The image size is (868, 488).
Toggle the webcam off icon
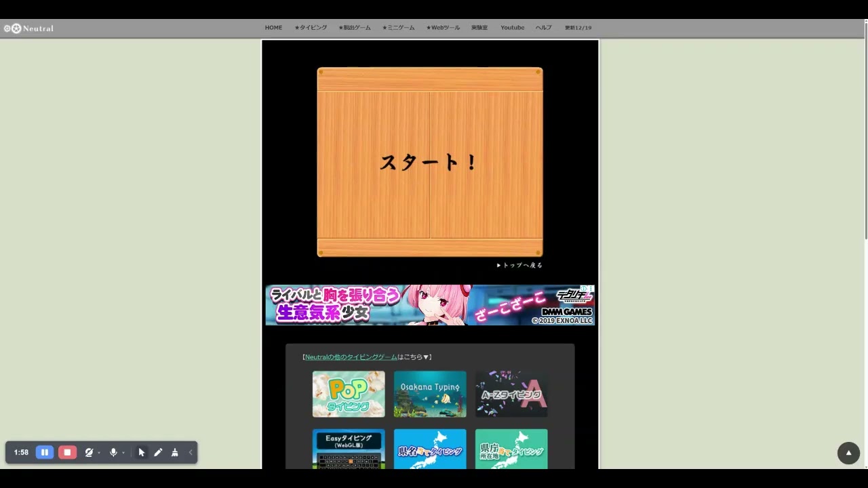pyautogui.click(x=89, y=452)
